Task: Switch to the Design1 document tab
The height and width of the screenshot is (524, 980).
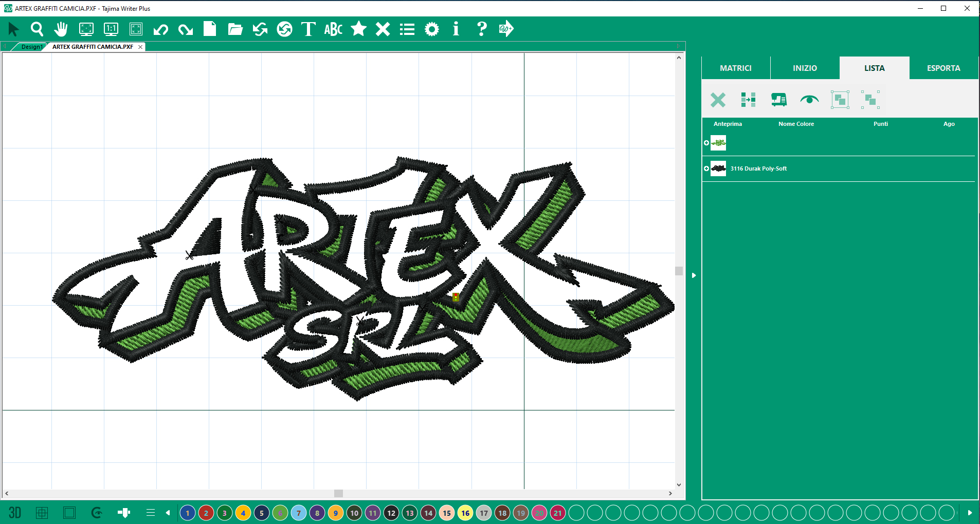Action: [x=32, y=47]
